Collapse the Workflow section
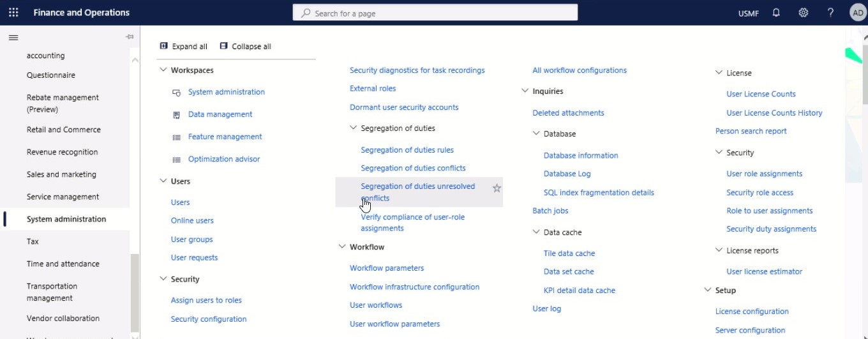The width and height of the screenshot is (868, 339). click(342, 247)
